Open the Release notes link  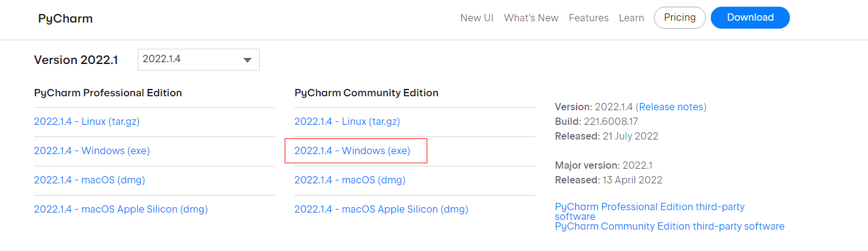(671, 107)
